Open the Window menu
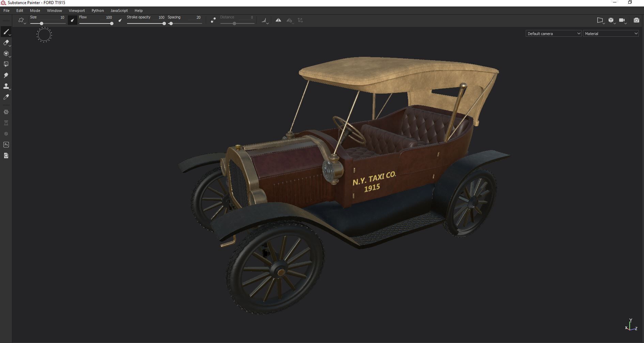This screenshot has width=644, height=343. pyautogui.click(x=55, y=11)
